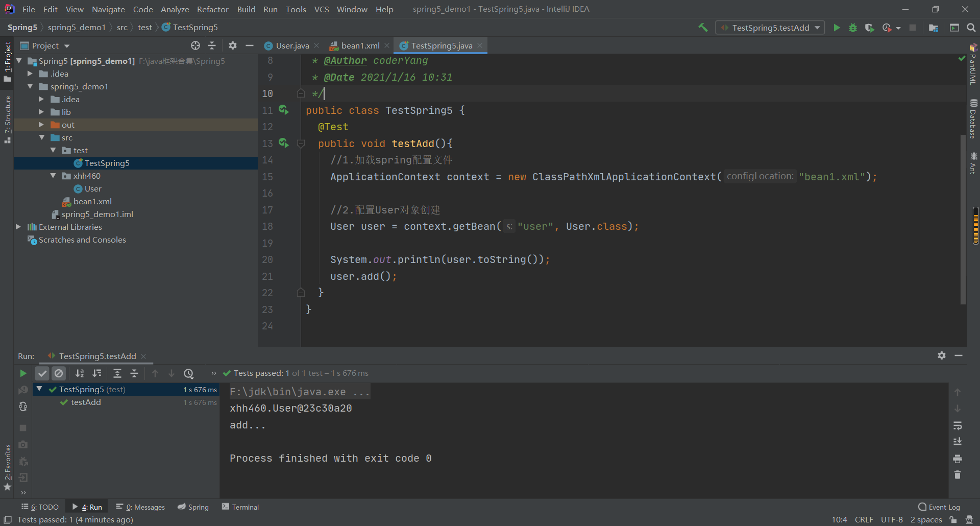Select bean1.xml in project tree
Viewport: 980px width, 526px height.
[x=92, y=201]
